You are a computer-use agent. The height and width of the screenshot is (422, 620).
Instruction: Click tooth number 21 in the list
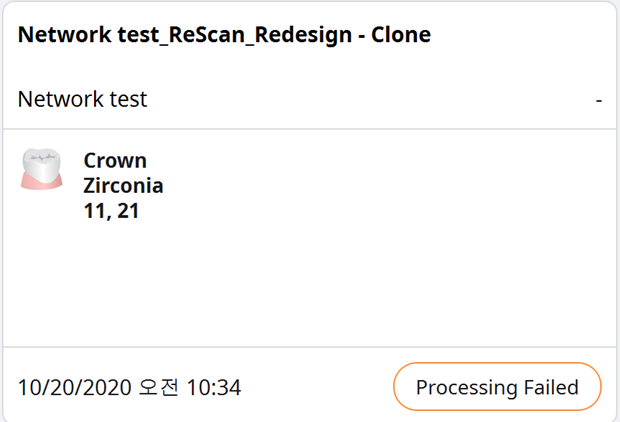pyautogui.click(x=128, y=211)
